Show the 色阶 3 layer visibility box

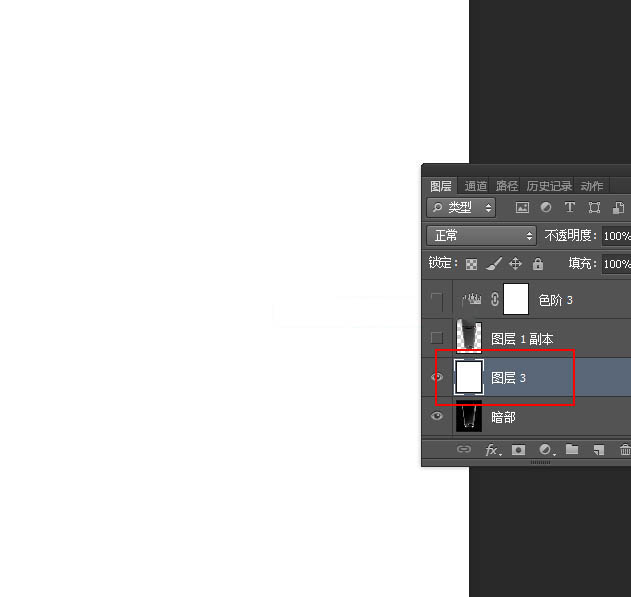pyautogui.click(x=437, y=300)
